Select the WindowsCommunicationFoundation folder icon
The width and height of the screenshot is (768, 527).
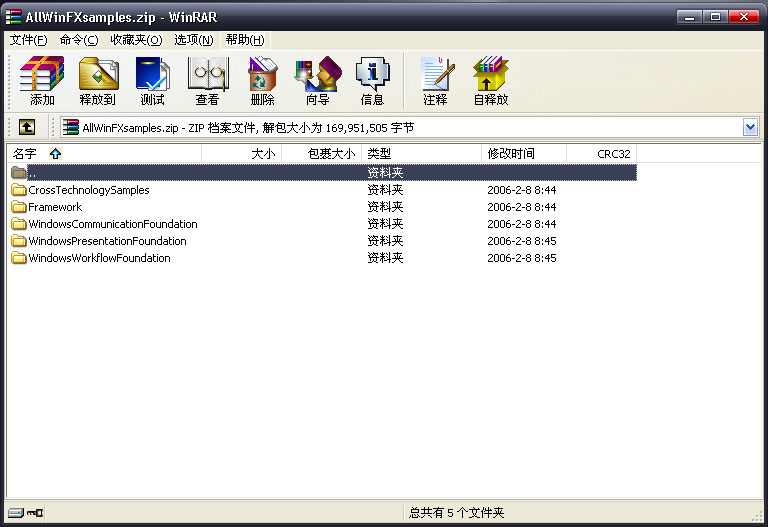point(19,224)
